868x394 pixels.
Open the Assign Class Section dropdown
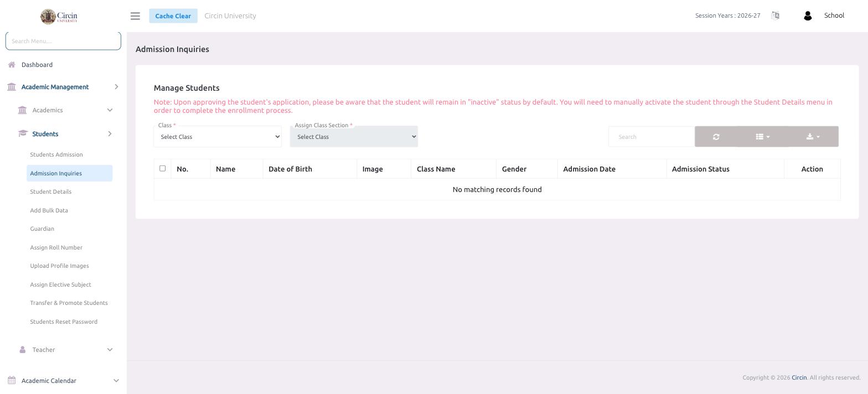[x=354, y=137]
